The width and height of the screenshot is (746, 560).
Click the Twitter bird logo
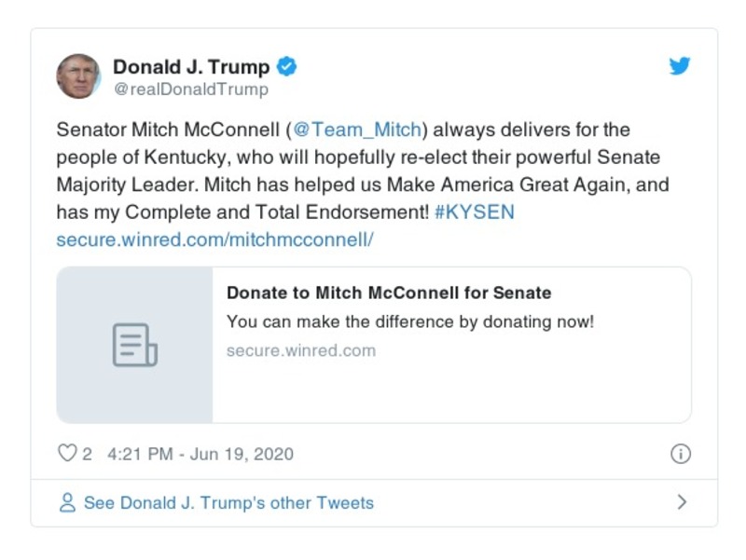click(680, 66)
